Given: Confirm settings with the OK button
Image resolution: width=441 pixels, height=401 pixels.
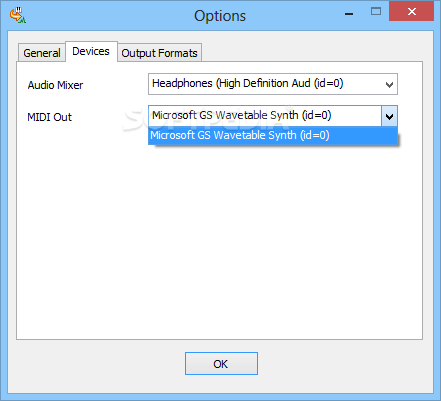Looking at the screenshot, I should pyautogui.click(x=221, y=364).
